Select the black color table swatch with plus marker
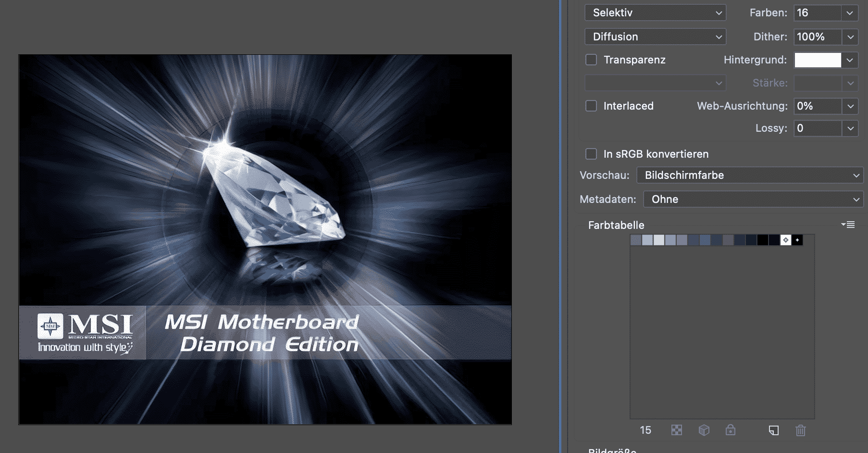The width and height of the screenshot is (868, 453). tap(797, 240)
